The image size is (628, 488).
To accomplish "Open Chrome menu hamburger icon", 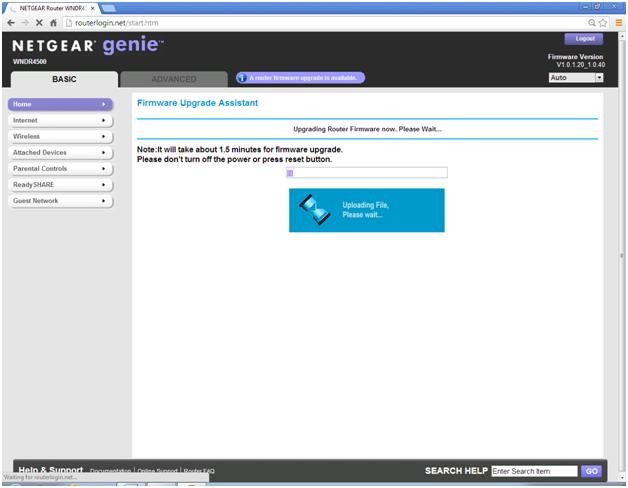I will (x=619, y=23).
